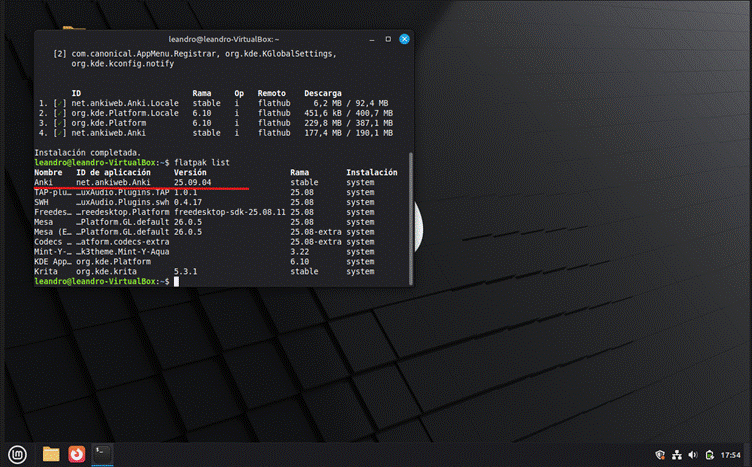Click the download size '451,6 kB / 400,7 MB'
Image resolution: width=752 pixels, height=467 pixels.
349,113
